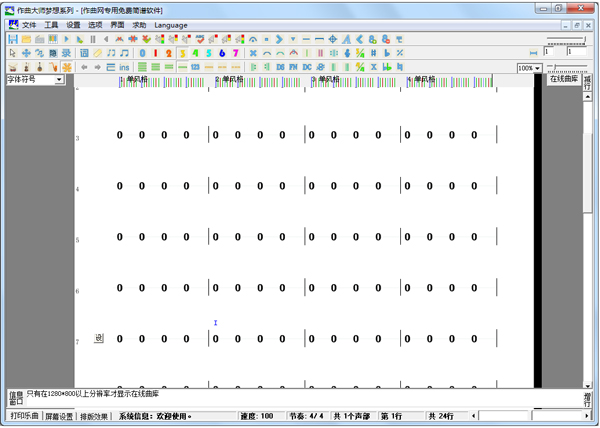Insert the note number 3
This screenshot has width=600, height=428.
pos(183,53)
